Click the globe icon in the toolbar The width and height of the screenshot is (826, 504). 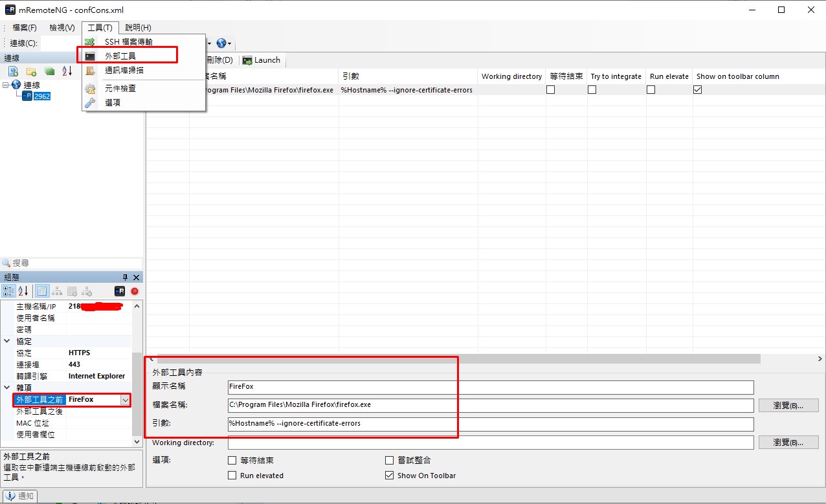click(221, 43)
